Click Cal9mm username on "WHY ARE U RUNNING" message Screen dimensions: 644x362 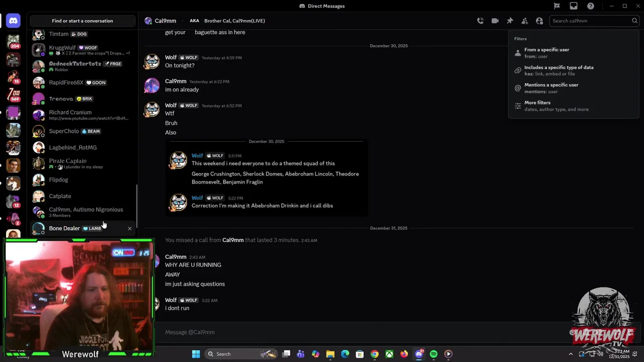[176, 257]
